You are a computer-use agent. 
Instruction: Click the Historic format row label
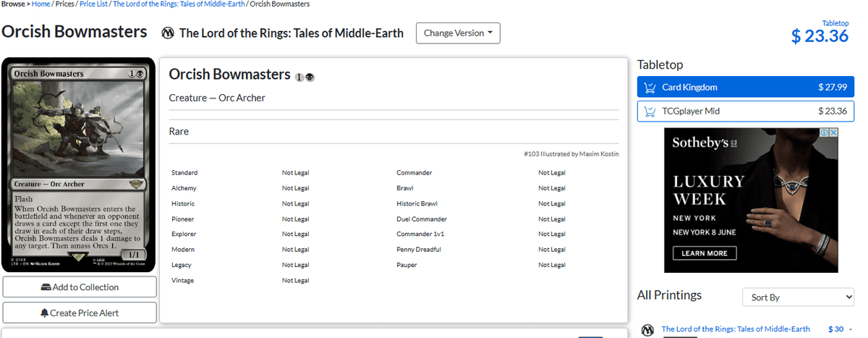(x=183, y=203)
